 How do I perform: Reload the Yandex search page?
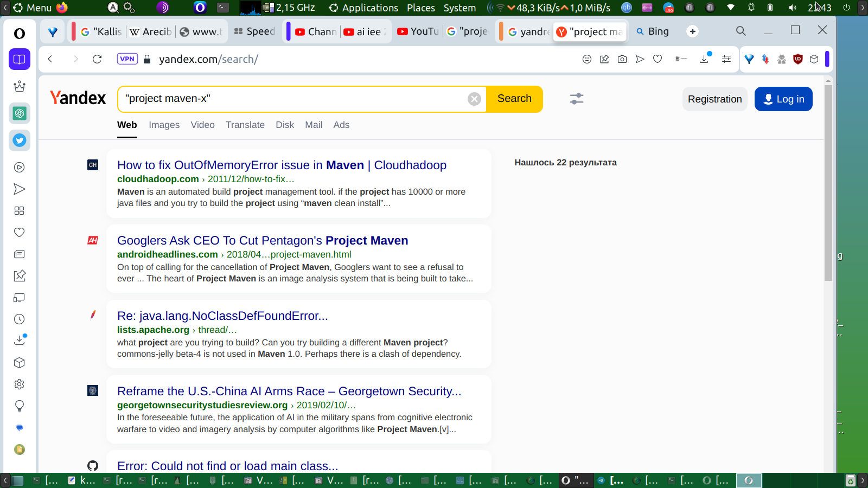click(97, 59)
